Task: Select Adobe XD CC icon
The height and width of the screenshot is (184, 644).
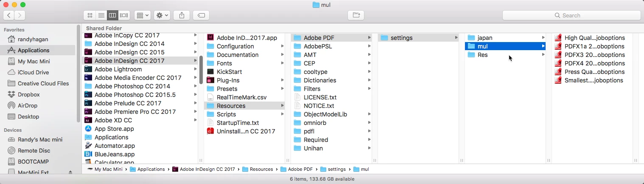Action: coord(88,120)
